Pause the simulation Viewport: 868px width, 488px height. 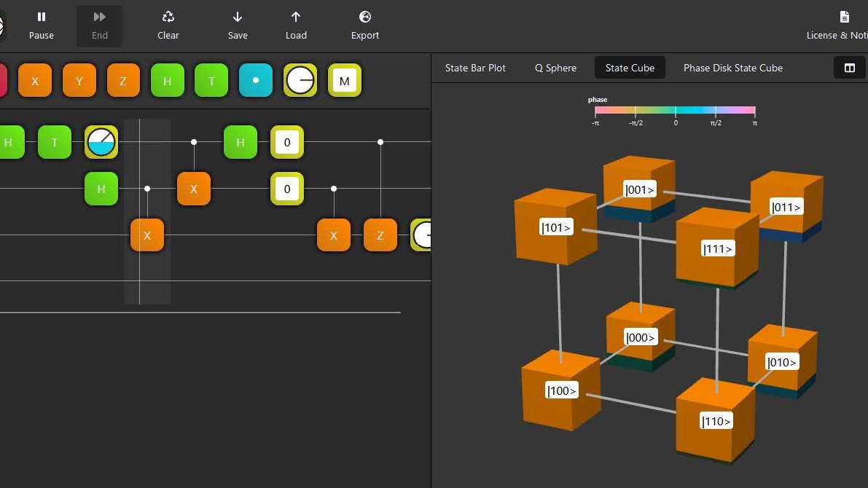click(x=42, y=26)
